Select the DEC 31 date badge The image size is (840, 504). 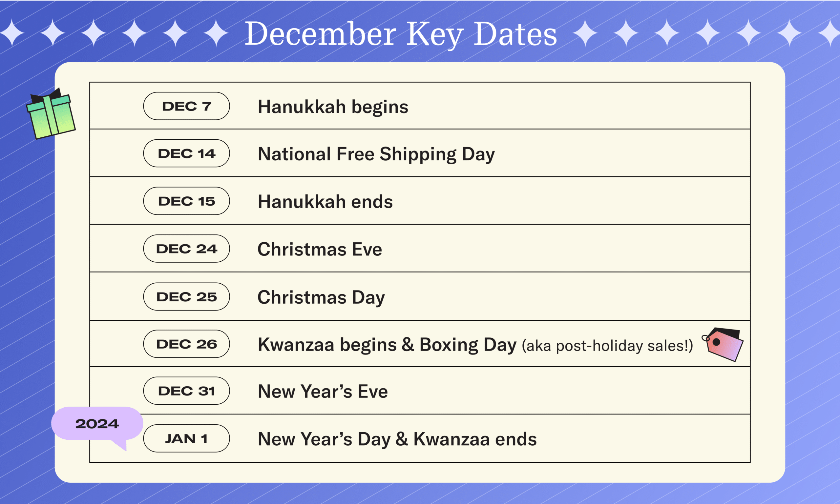[x=187, y=391]
